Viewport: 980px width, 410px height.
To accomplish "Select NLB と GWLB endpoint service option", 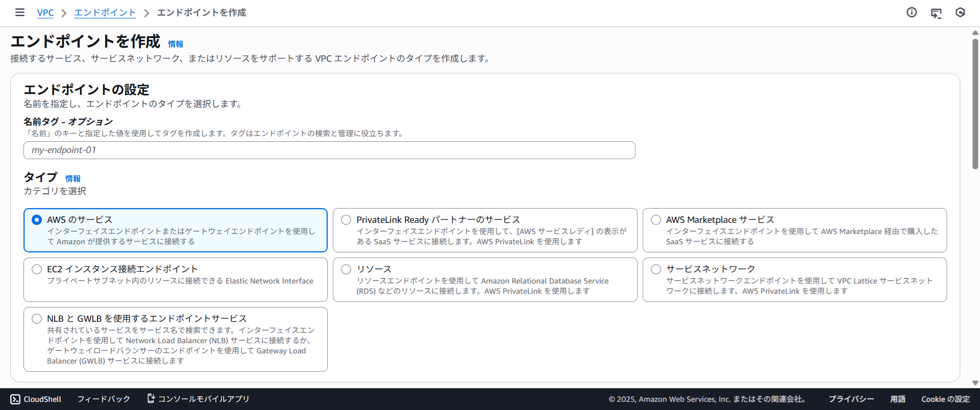I will pos(37,319).
